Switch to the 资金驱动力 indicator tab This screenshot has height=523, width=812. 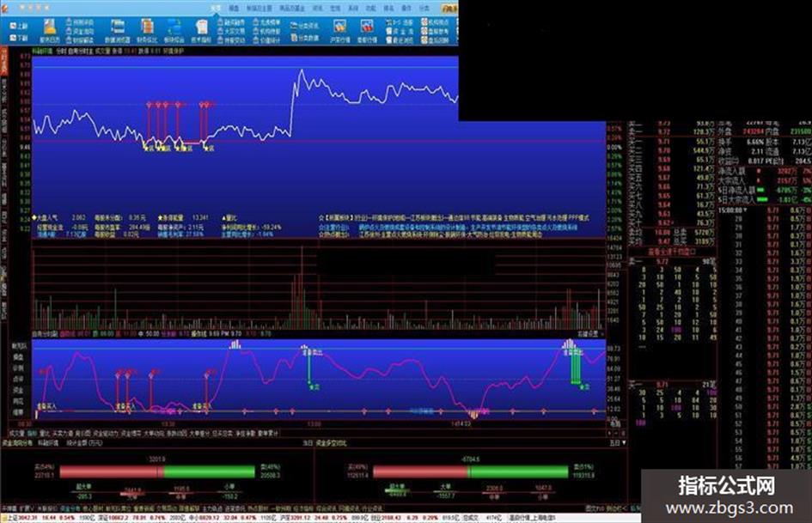[x=106, y=433]
